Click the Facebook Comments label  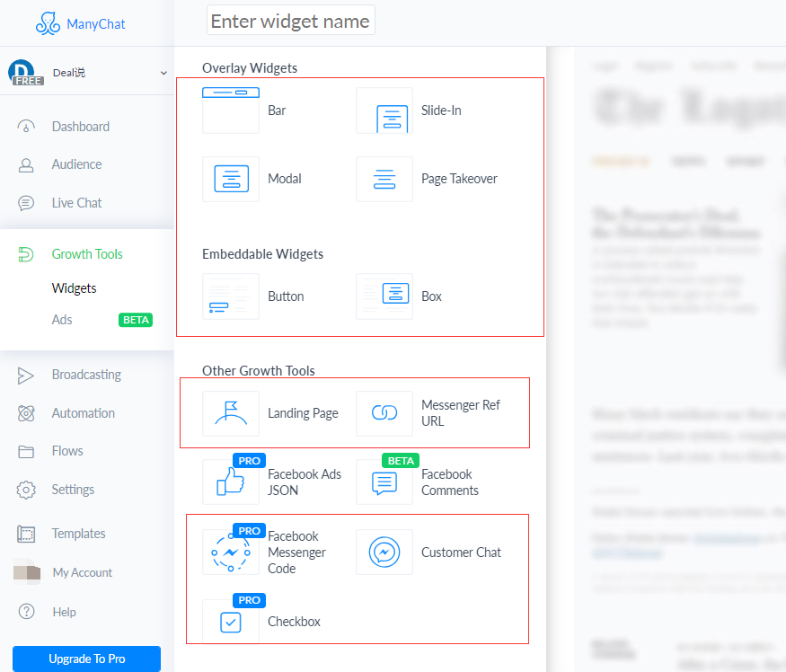tap(450, 482)
